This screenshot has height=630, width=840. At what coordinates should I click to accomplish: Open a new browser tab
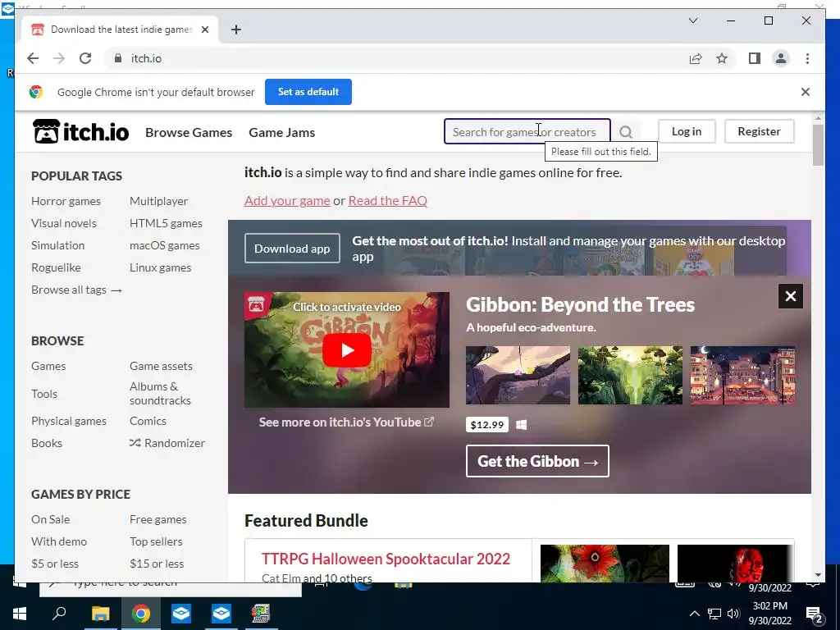235,30
